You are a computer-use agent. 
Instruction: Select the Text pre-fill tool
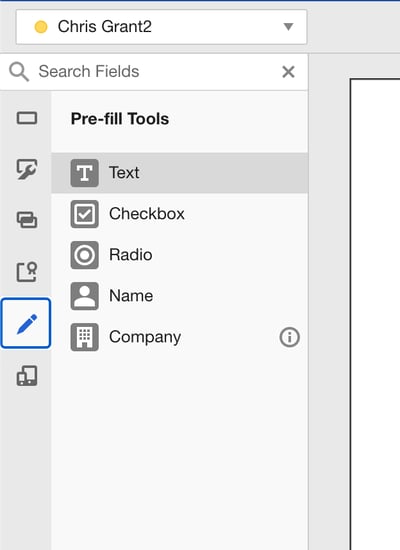[x=180, y=173]
